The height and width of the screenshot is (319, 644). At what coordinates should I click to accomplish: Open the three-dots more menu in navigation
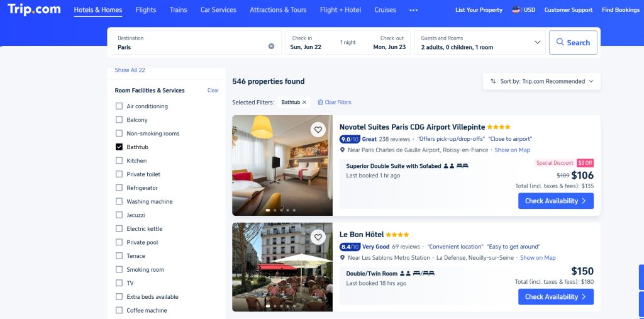[x=414, y=10]
